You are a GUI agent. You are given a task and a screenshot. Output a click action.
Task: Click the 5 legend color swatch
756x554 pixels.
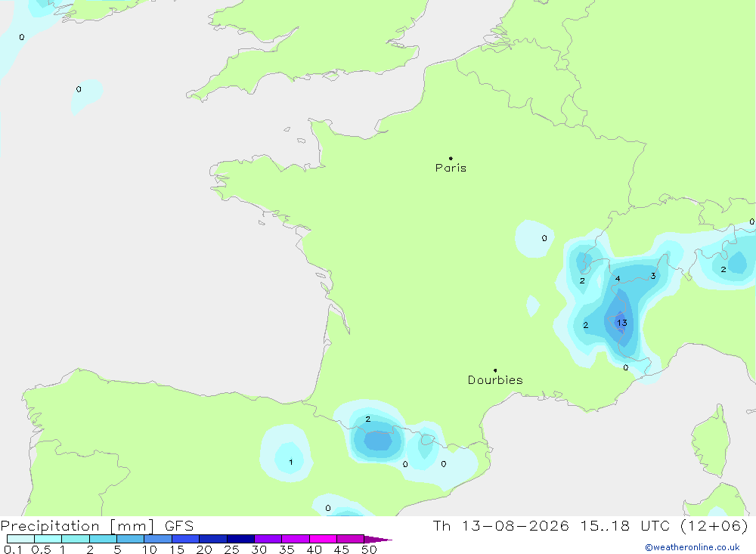coord(130,539)
